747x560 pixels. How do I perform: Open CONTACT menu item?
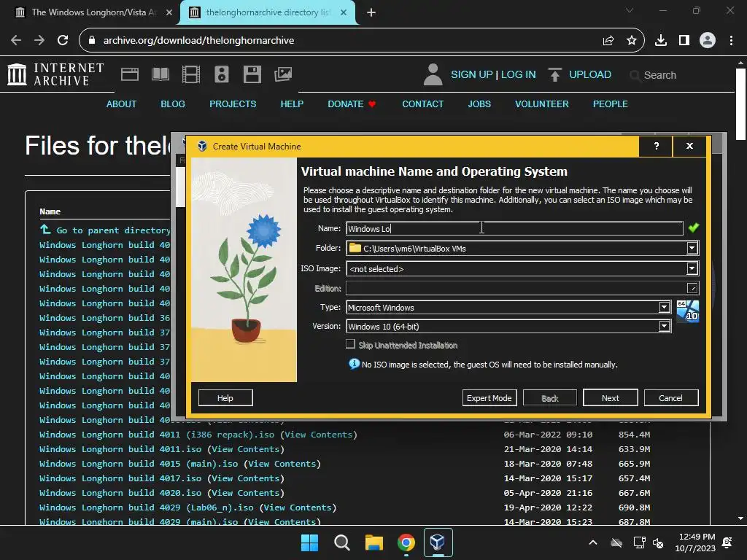point(422,104)
